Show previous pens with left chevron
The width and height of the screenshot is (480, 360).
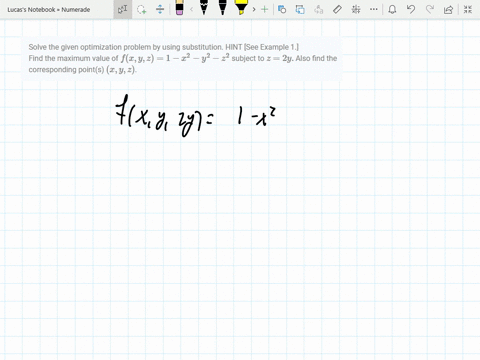[191, 9]
